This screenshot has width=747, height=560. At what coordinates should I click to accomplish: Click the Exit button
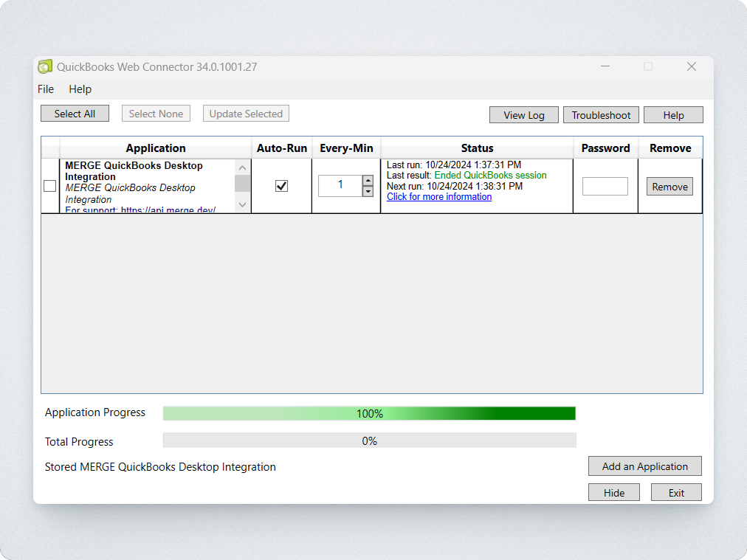point(676,492)
